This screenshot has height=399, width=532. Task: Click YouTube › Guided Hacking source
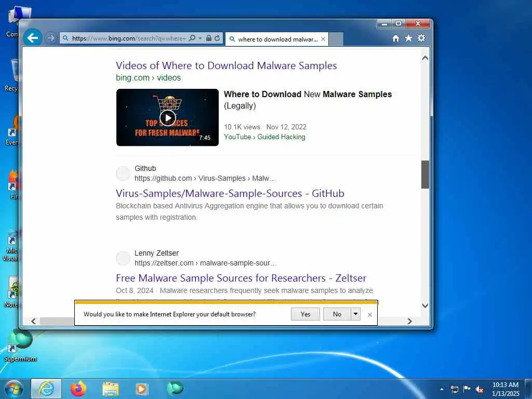pos(264,137)
